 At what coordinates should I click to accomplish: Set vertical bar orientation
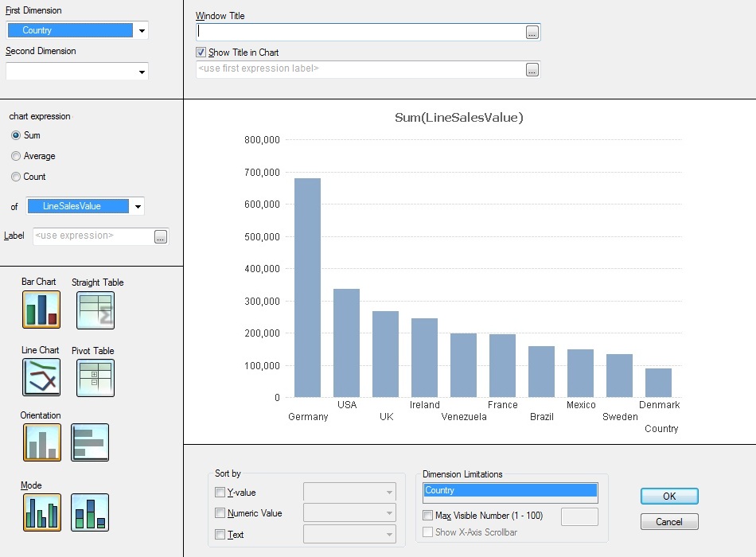click(41, 442)
